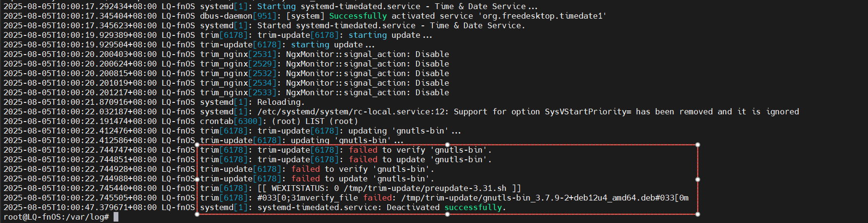This screenshot has width=868, height=223.
Task: Click the left-middle handle of red selection box
Action: (x=197, y=179)
